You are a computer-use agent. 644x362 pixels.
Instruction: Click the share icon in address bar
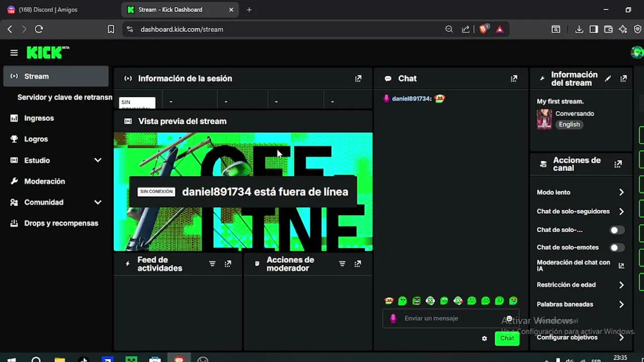(x=466, y=29)
